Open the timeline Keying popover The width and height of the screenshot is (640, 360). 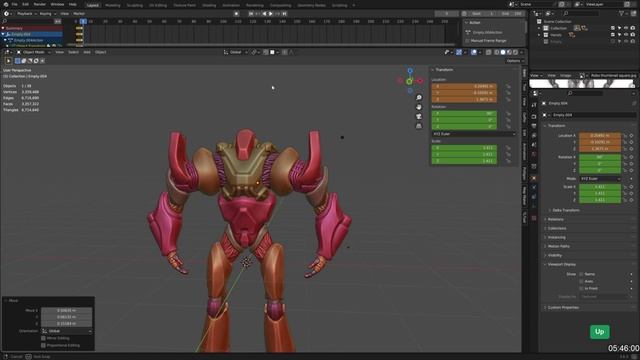point(47,13)
